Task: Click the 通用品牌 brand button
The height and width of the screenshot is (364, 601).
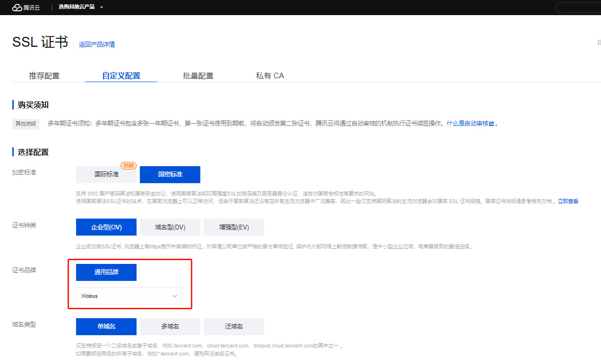Action: 106,272
